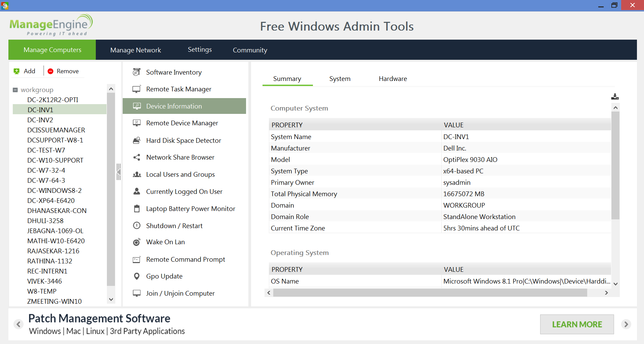Click horizontal scrollbar right arrow

[x=606, y=293]
